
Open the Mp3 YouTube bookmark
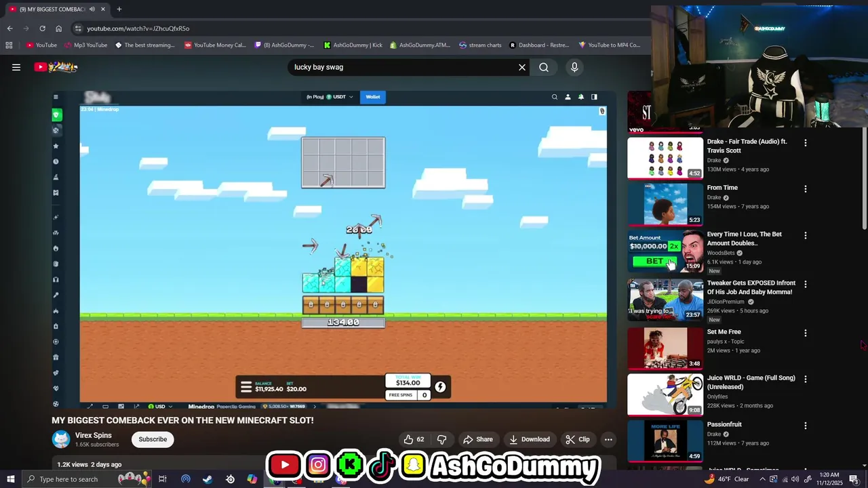[x=85, y=45]
